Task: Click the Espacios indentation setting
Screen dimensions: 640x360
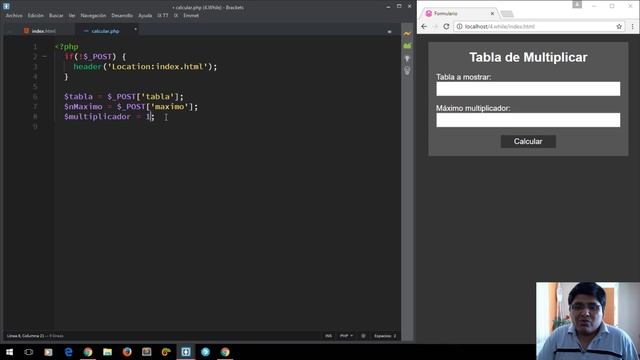Action: point(385,336)
